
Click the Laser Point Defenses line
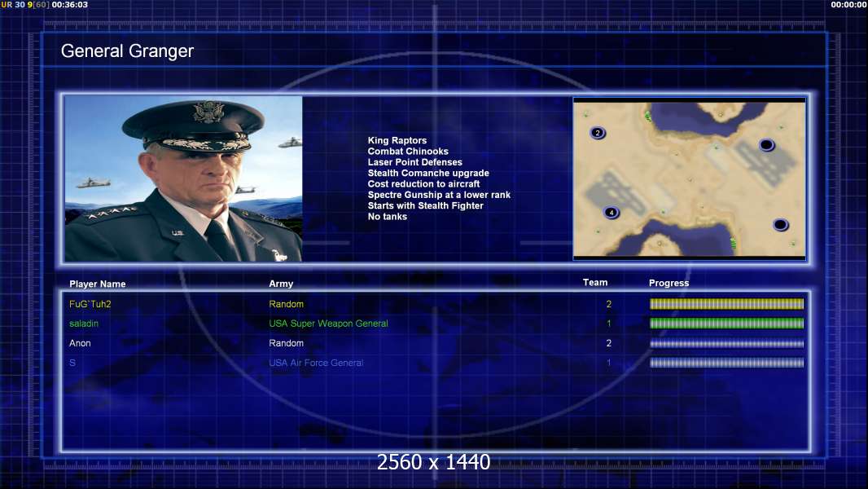pyautogui.click(x=414, y=162)
